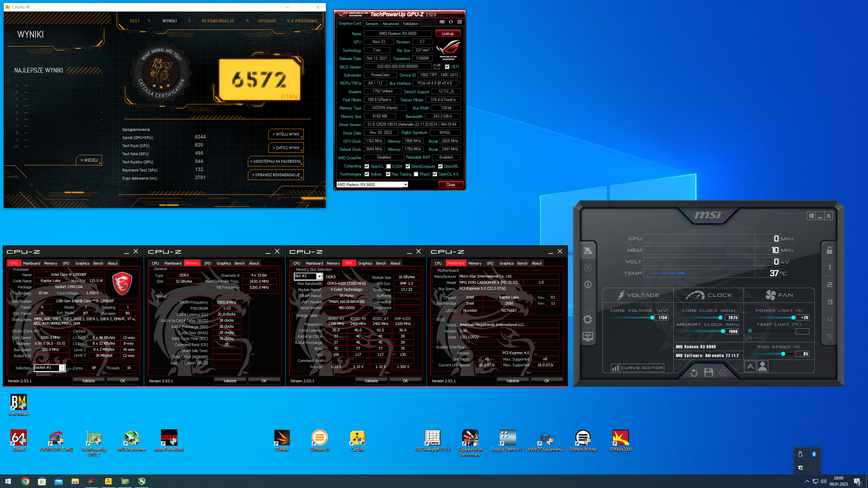Viewport: 868px width, 488px height.
Task: Expand Socket #1 selection dropdown in CPU-Z
Action: click(x=62, y=368)
